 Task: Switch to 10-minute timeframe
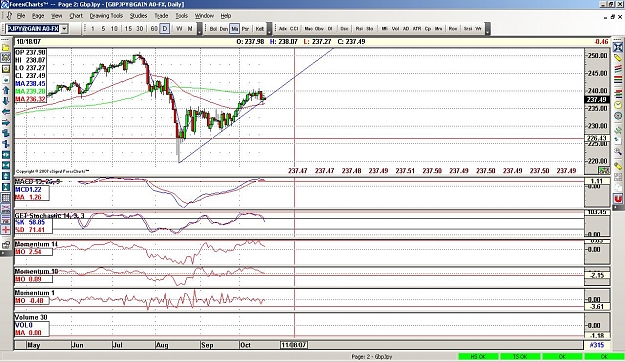click(x=114, y=29)
